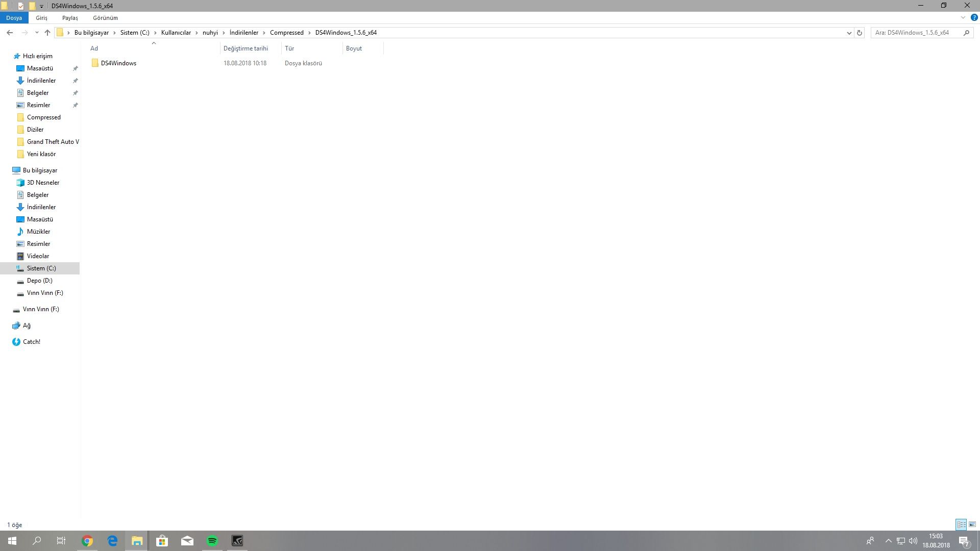Switch to the large icons view
The height and width of the screenshot is (551, 980).
972,524
